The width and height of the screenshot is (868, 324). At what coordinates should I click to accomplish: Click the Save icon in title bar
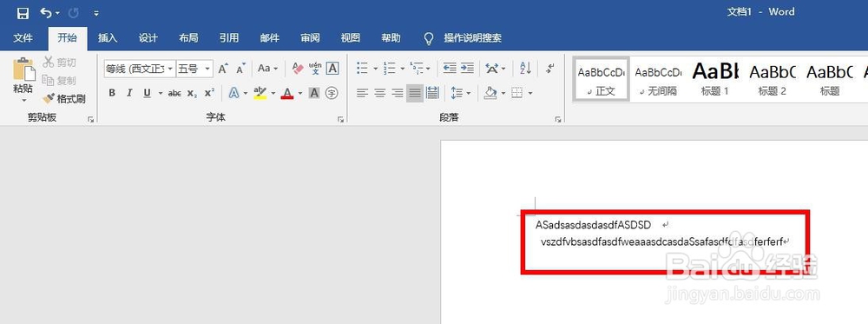[23, 13]
